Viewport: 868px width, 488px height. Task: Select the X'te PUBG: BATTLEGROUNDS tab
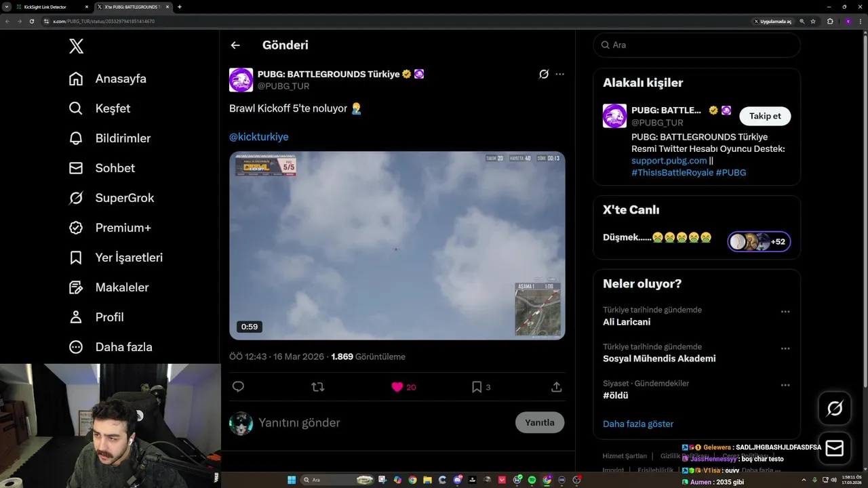click(133, 7)
